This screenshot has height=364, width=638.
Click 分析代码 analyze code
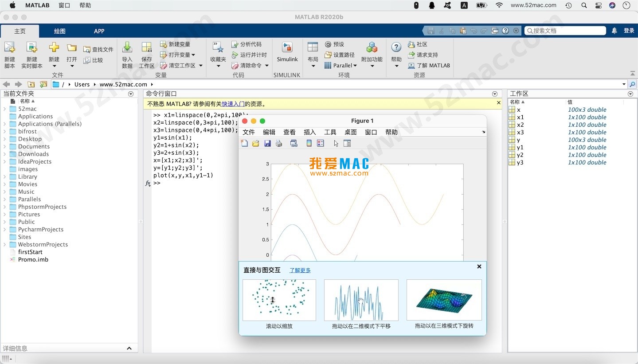(247, 44)
